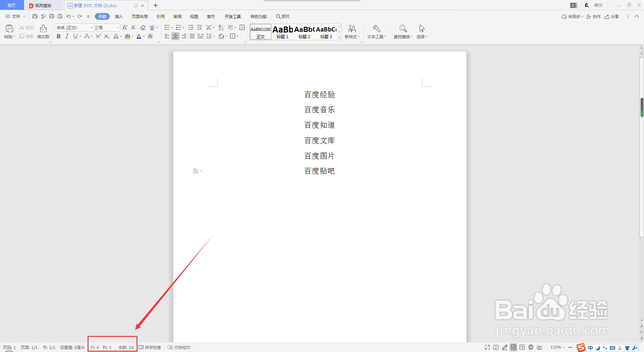Screen dimensions: 644x352
Task: Toggle Center alignment
Action: pyautogui.click(x=175, y=36)
